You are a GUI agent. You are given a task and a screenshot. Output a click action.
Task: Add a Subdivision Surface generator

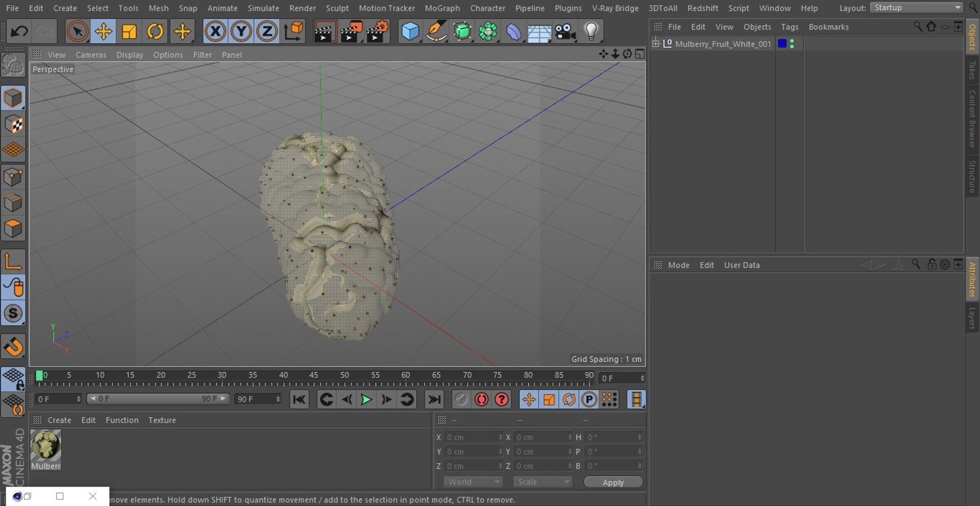(462, 32)
